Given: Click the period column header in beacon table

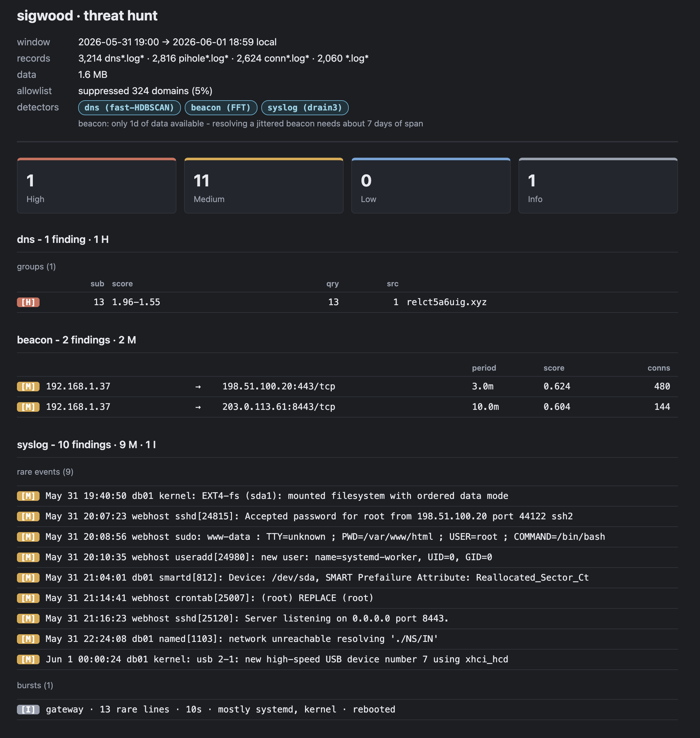Looking at the screenshot, I should coord(484,368).
